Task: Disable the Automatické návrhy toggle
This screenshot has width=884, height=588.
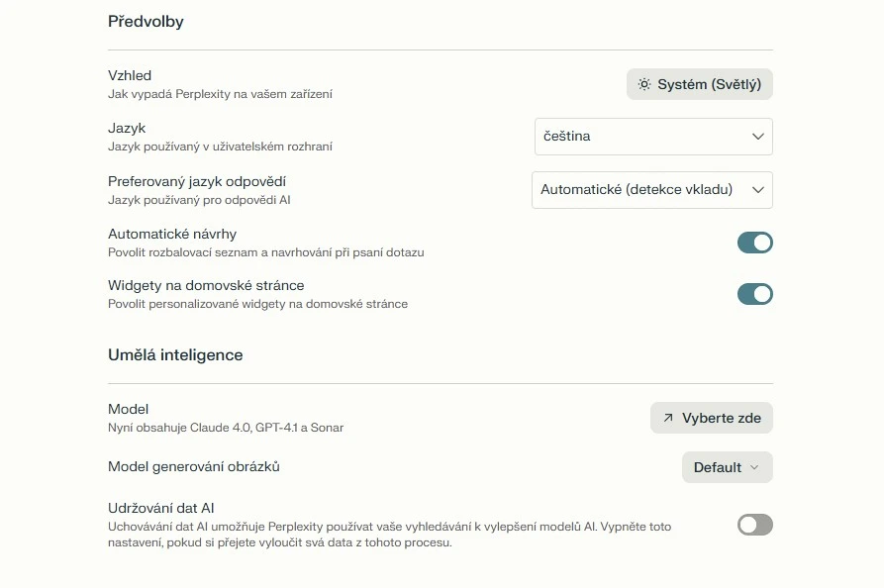Action: point(755,243)
